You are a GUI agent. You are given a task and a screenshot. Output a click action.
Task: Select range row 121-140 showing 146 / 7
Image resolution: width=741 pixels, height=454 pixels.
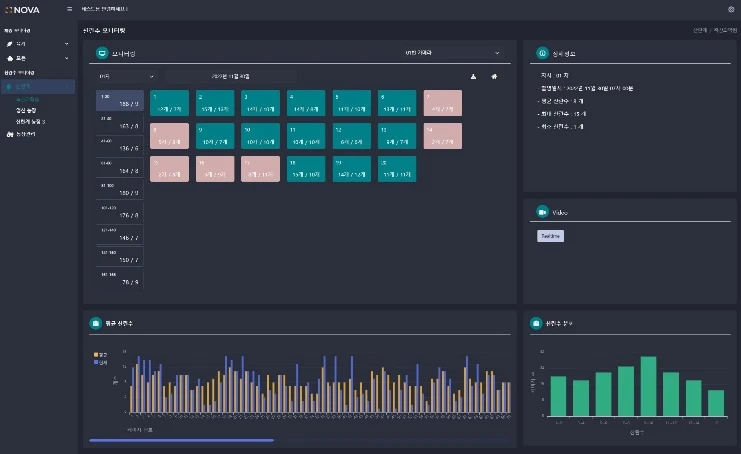[x=120, y=234]
